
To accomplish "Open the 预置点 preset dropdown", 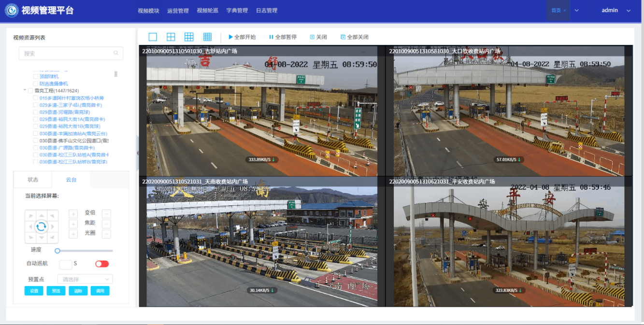I will pos(85,279).
